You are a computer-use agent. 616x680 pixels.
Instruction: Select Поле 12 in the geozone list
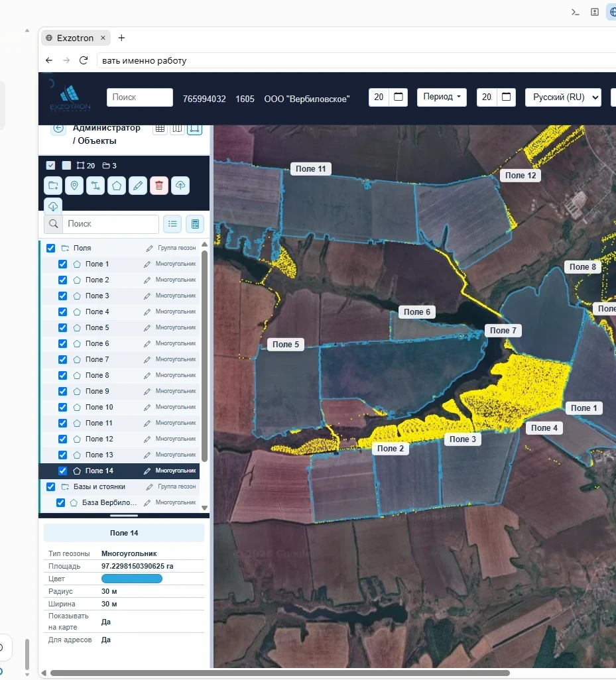tap(120, 439)
